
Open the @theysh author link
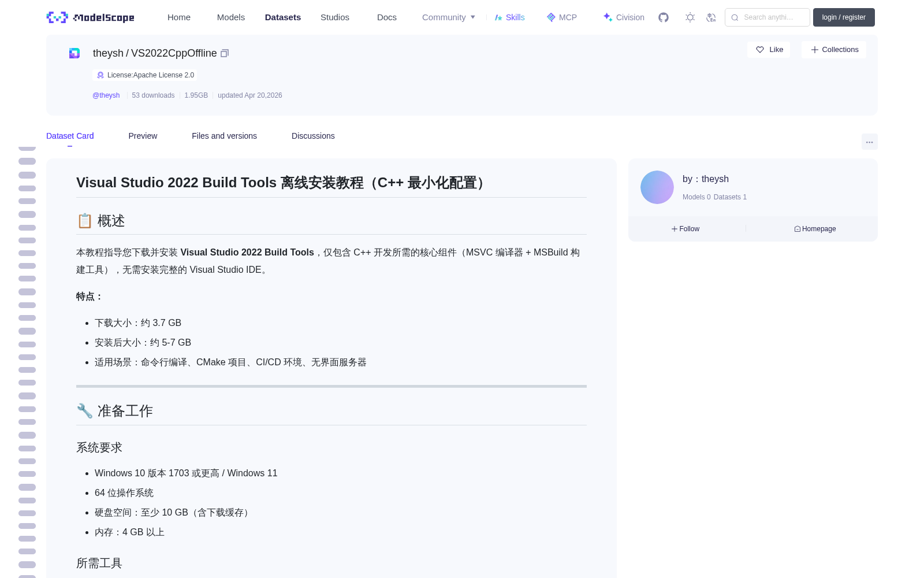[106, 95]
